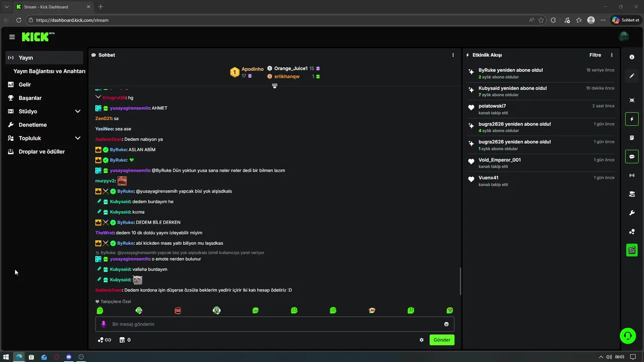Click the browser address bar URL
Viewport: 644px width, 362px height.
coord(72,20)
